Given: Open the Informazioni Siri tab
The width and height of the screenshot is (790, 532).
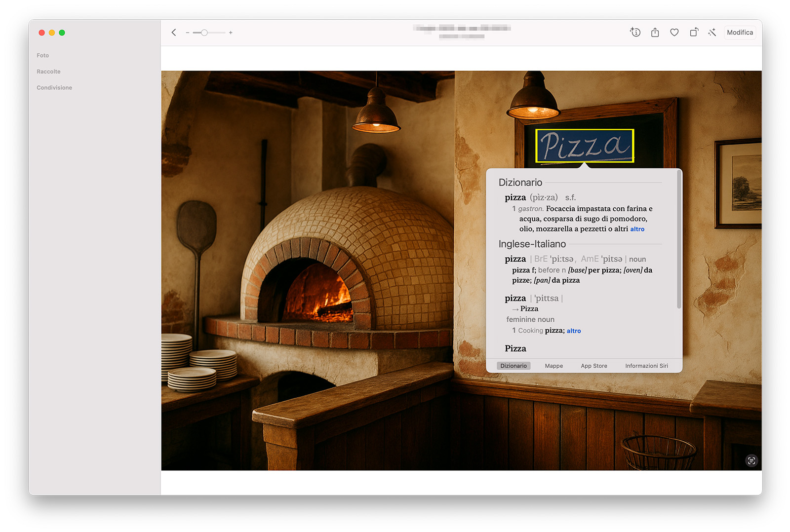Looking at the screenshot, I should point(646,366).
